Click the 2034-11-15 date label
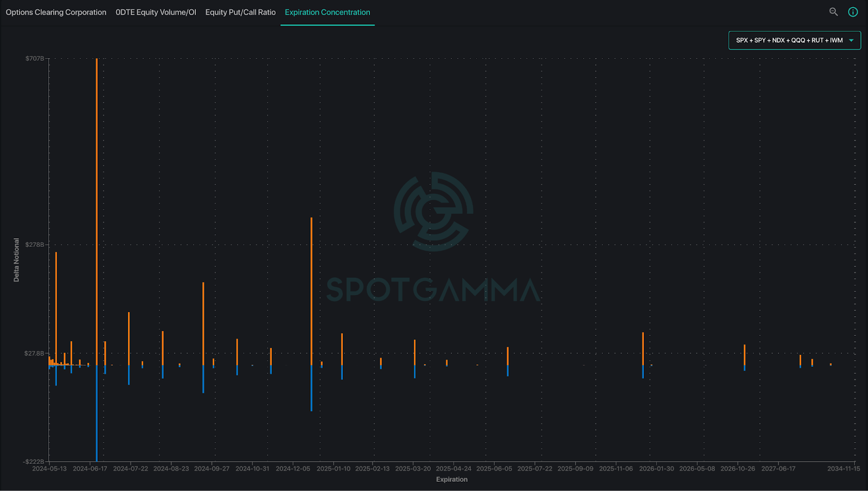The image size is (868, 491). click(x=844, y=469)
